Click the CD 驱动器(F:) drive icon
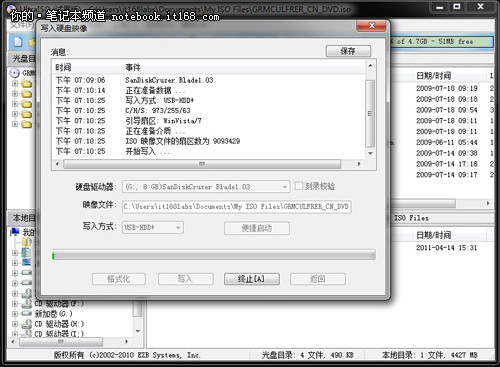The height and width of the screenshot is (367, 500). coord(27,303)
